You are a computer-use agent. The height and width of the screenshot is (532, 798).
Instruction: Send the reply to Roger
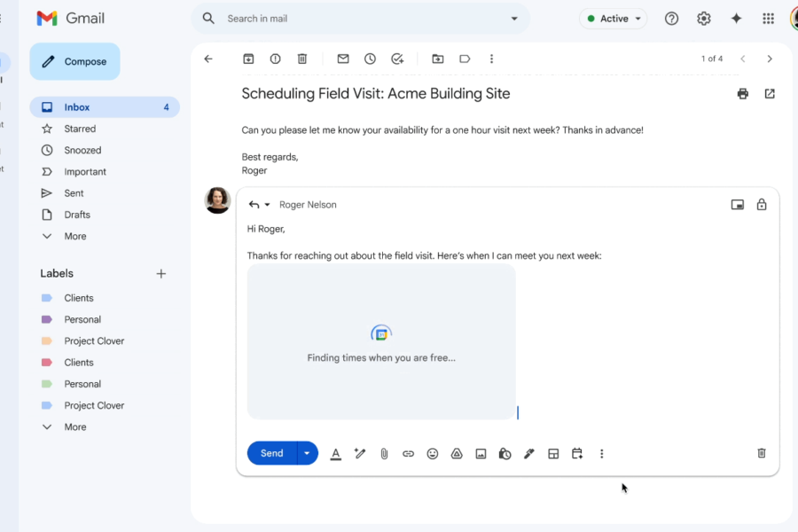[271, 453]
